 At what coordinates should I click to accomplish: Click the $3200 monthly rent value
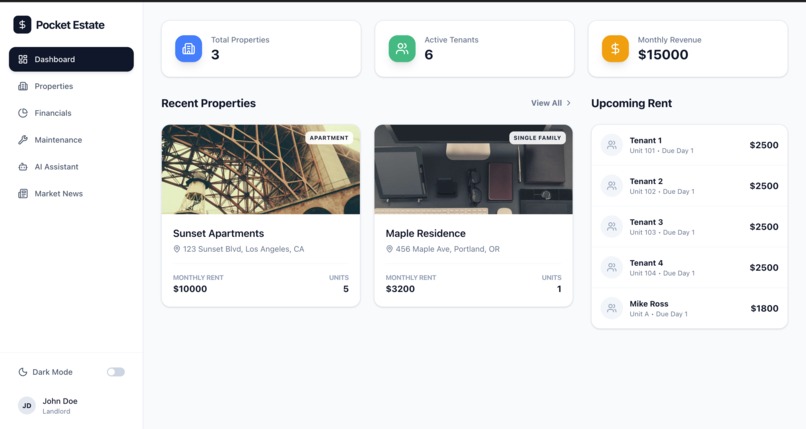point(400,289)
